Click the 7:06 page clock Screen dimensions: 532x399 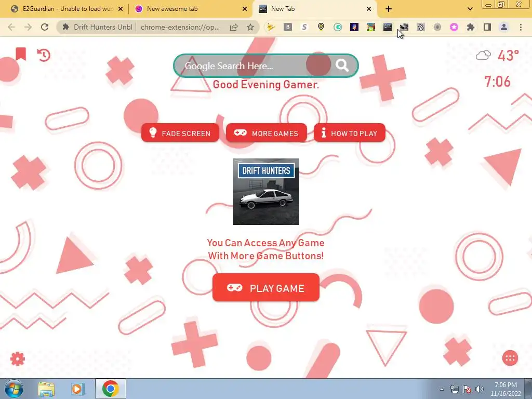pyautogui.click(x=497, y=82)
